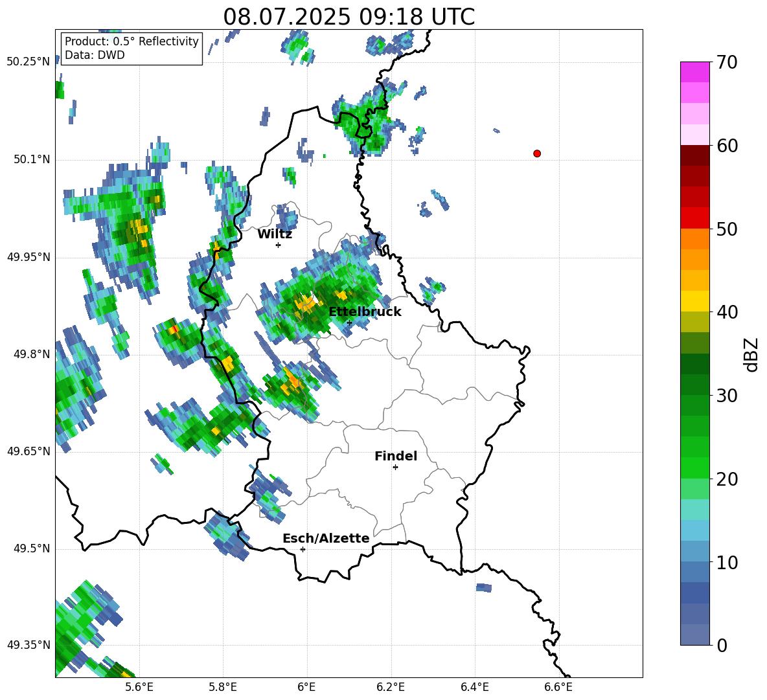This screenshot has height=700, width=767.
Task: Click the cross marker below Ettelbruck
Action: pyautogui.click(x=349, y=322)
